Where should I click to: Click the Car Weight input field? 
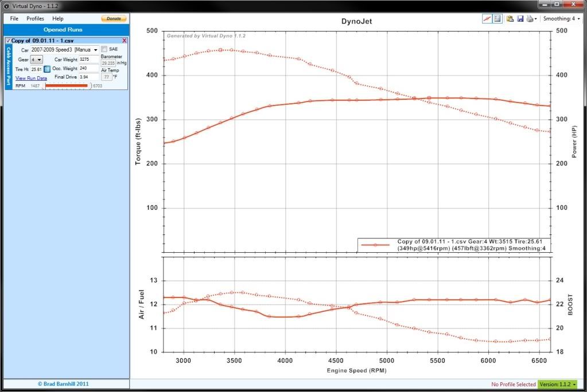tap(89, 59)
